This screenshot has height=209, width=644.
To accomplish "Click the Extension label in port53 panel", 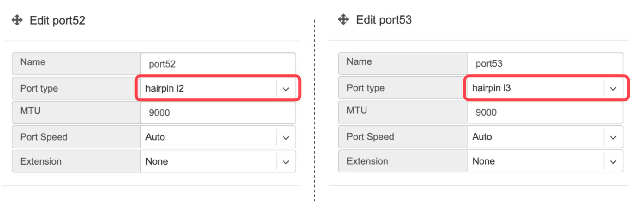I will (x=367, y=161).
